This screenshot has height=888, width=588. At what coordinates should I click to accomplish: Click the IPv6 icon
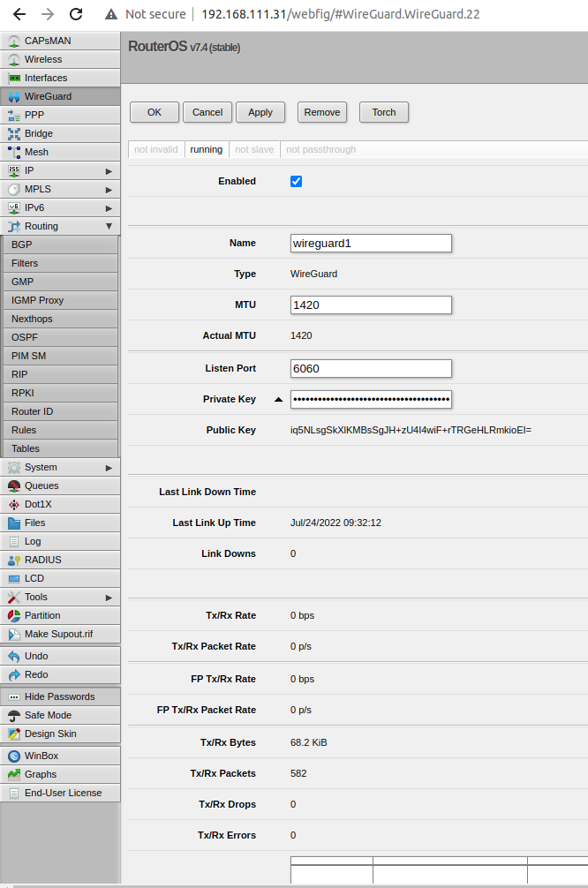coord(13,207)
